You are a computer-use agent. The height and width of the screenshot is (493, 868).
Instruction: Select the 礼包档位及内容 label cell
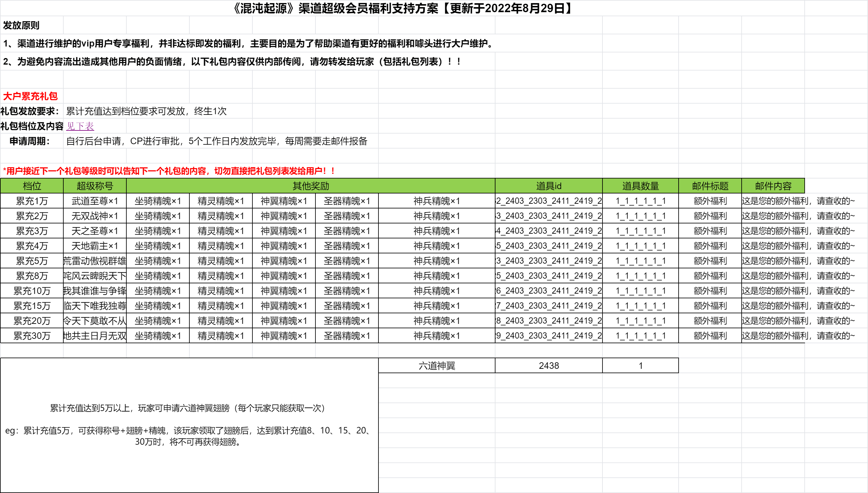[x=32, y=126]
